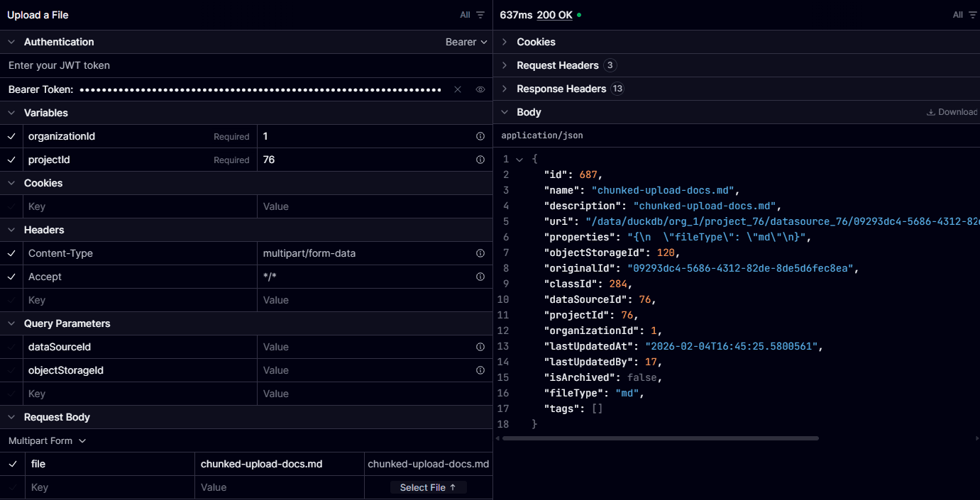Screen dimensions: 980x500
Task: Open the Multipart Form body type dropdown
Action: (47, 440)
